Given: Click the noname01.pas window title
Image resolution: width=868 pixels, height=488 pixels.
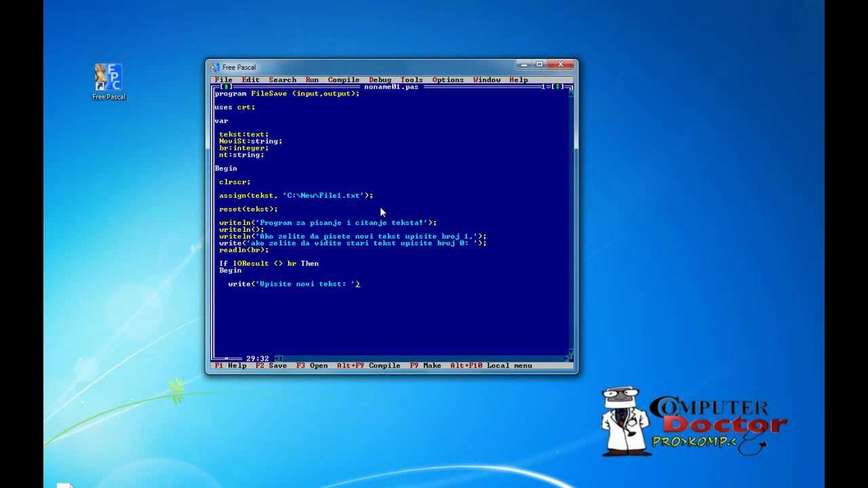Looking at the screenshot, I should pyautogui.click(x=391, y=87).
